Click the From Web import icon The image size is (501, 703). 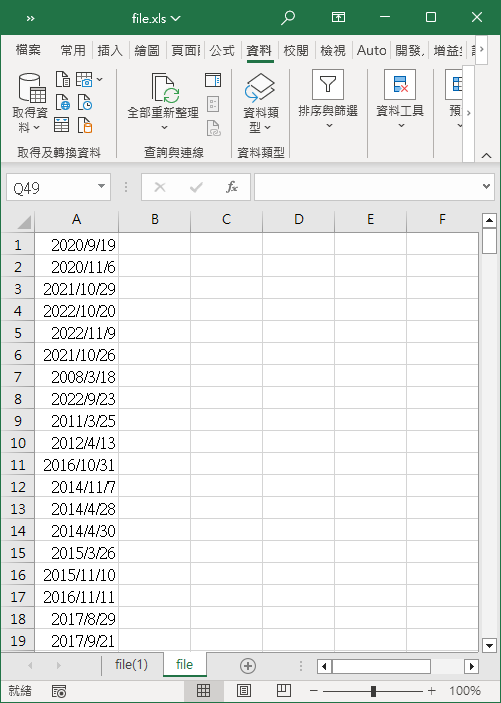coord(63,103)
